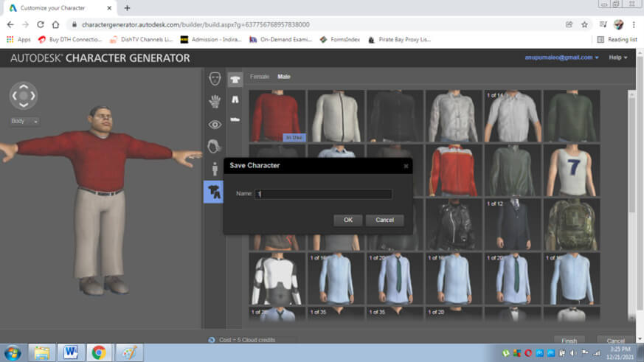
Task: Click the character Name input field
Action: [323, 194]
